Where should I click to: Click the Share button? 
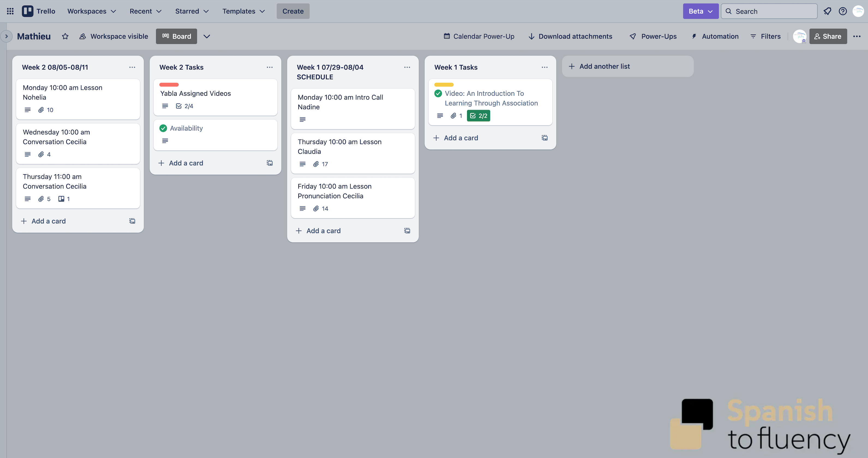[828, 36]
